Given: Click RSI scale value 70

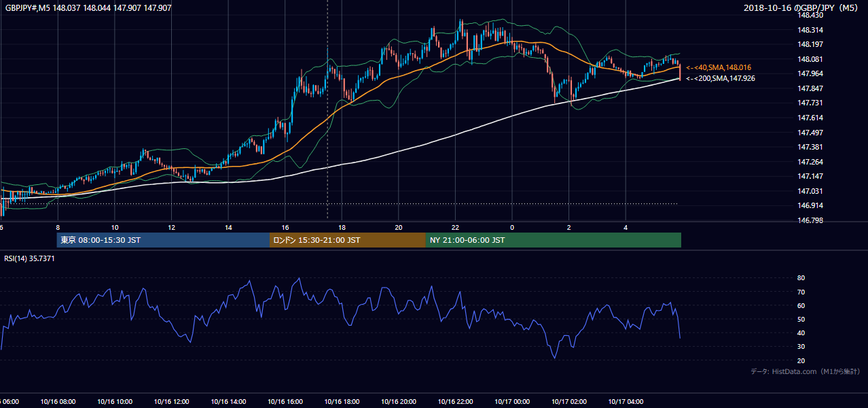Looking at the screenshot, I should [x=801, y=292].
